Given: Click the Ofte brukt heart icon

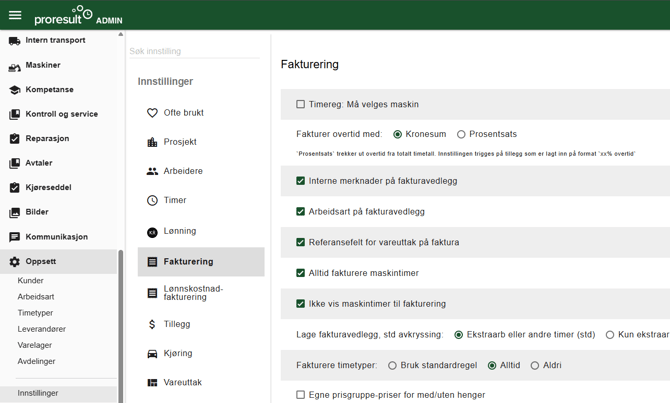Looking at the screenshot, I should (152, 113).
